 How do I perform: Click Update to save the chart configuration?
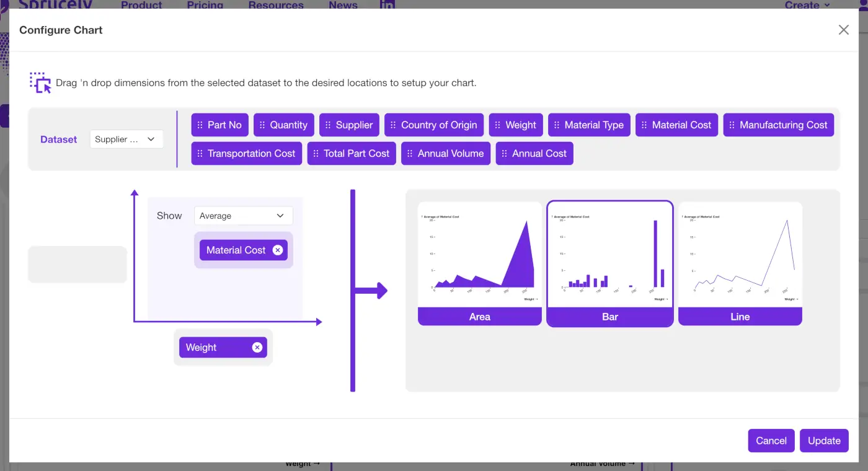[x=824, y=440]
